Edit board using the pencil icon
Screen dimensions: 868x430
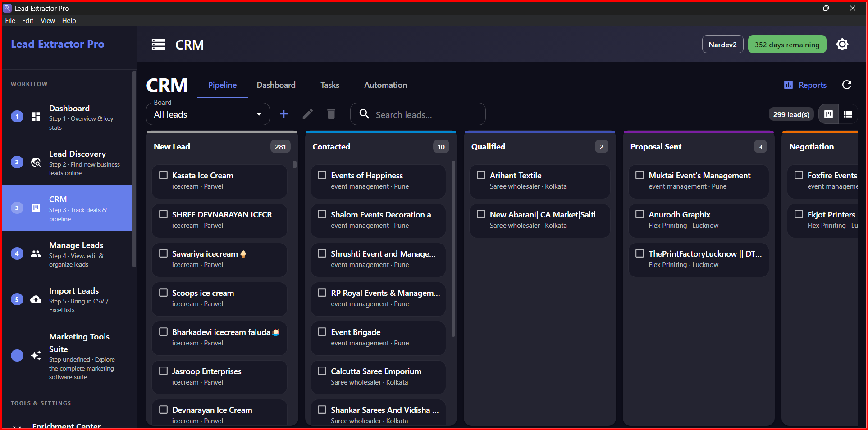click(308, 114)
